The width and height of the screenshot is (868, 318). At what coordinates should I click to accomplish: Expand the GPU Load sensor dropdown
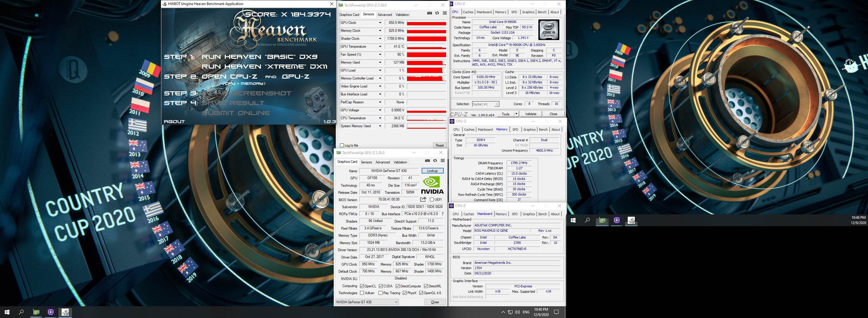click(x=380, y=70)
